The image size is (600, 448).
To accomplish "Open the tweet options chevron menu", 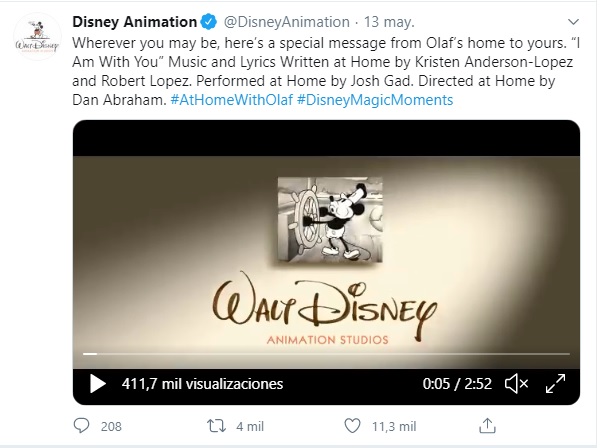I will tap(569, 23).
